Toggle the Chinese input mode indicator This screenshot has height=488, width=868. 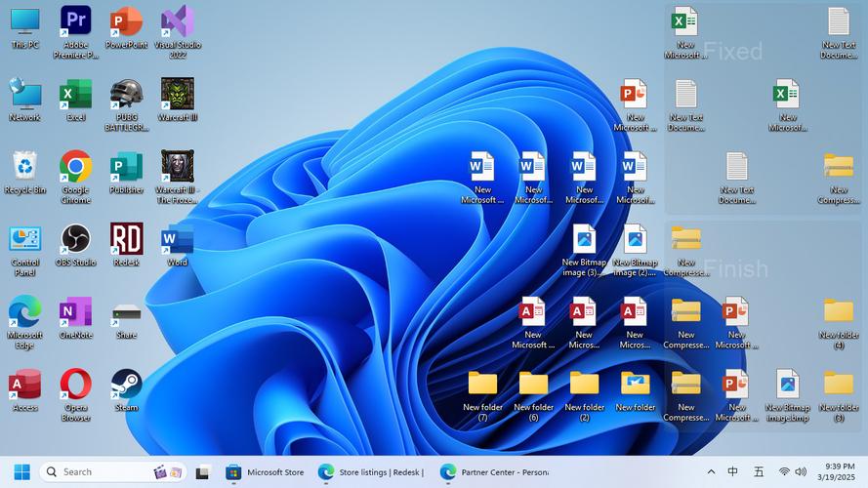pos(732,472)
